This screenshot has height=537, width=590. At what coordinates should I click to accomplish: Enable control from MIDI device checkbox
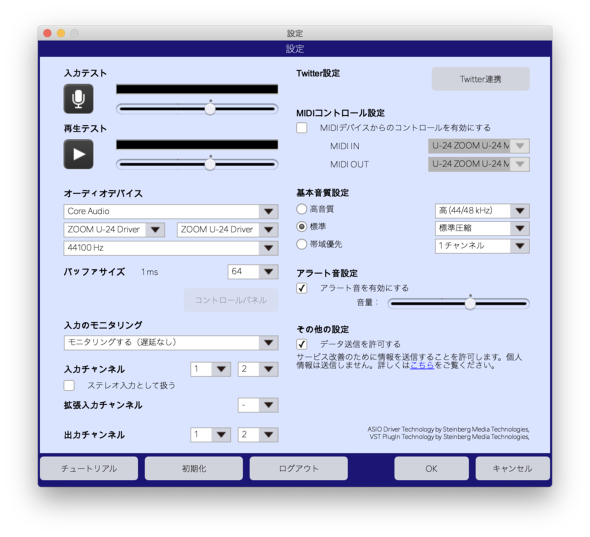[x=301, y=128]
